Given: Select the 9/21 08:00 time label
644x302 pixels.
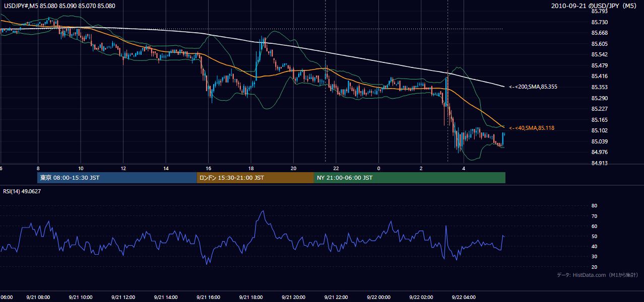Looking at the screenshot, I should click(38, 297).
